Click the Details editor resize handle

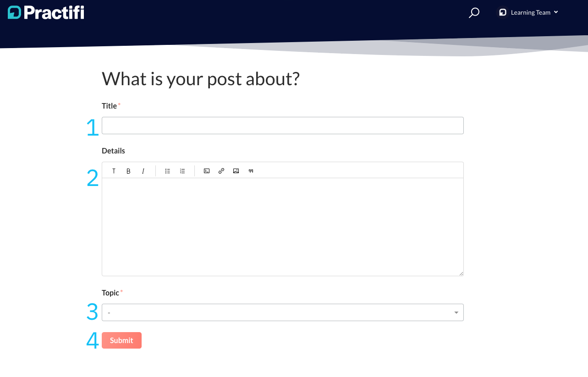(461, 273)
